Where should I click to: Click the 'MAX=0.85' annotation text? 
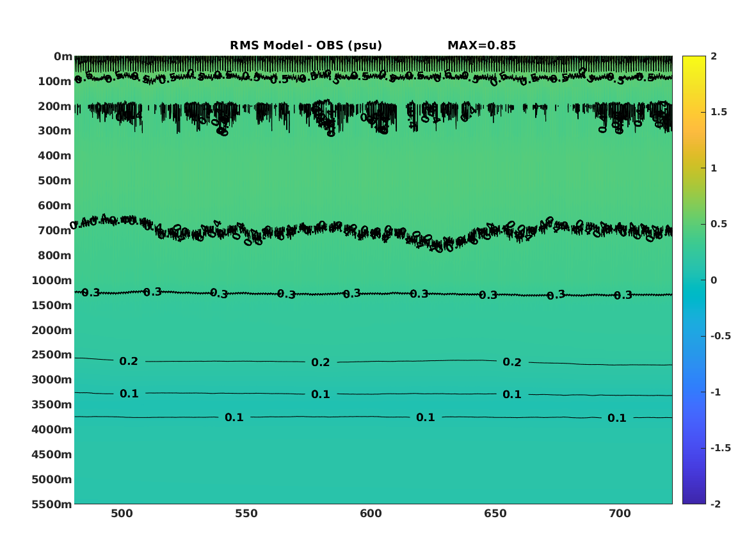481,45
